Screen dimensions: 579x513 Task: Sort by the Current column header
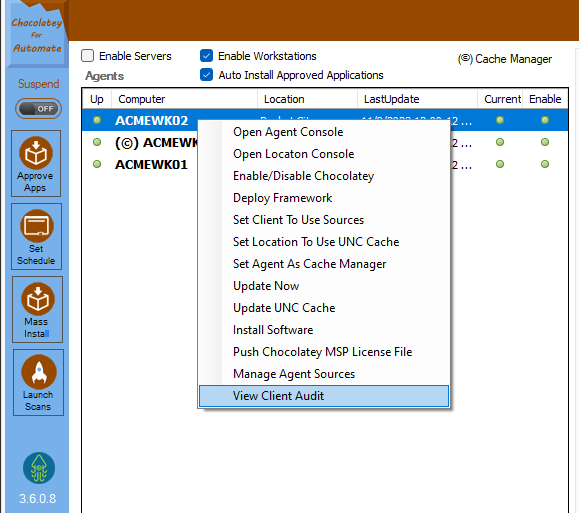coord(500,99)
